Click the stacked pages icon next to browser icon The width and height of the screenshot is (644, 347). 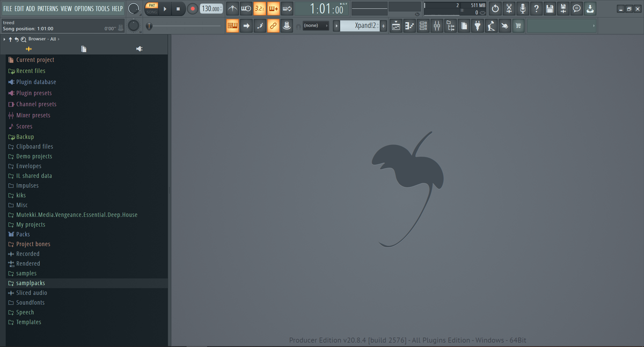464,26
